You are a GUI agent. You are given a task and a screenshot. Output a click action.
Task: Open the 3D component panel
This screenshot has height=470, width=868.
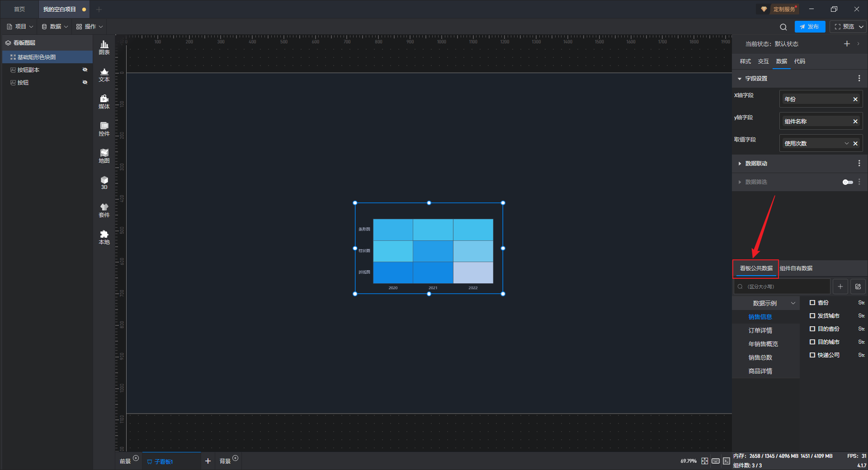tap(104, 183)
